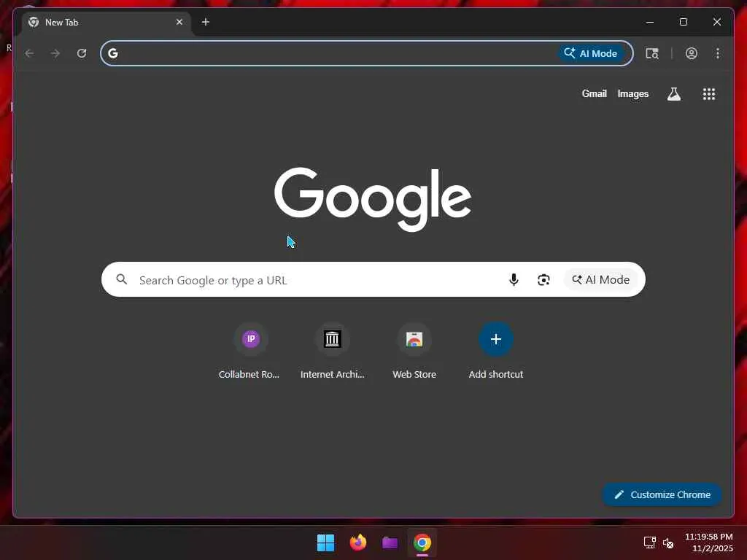Search by image with Lens camera
The width and height of the screenshot is (747, 560).
click(x=543, y=279)
